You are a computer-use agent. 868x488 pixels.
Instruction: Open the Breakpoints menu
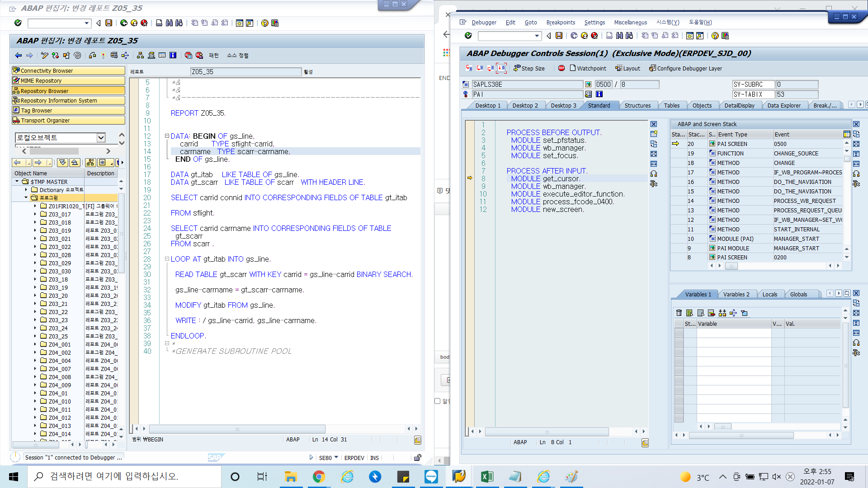point(561,22)
